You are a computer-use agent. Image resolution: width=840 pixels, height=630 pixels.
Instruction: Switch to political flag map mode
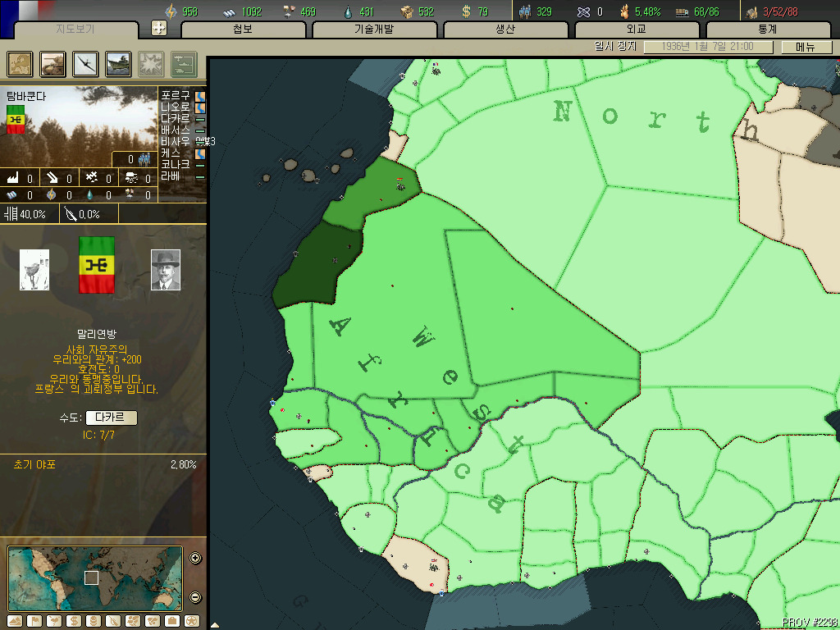pos(34,621)
